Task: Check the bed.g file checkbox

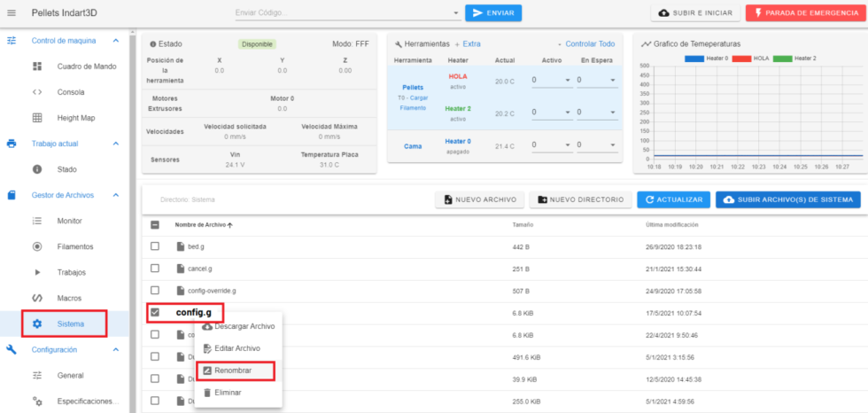Action: pyautogui.click(x=155, y=246)
